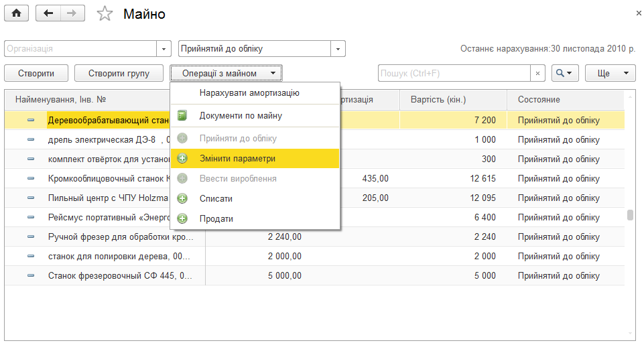Click the 300 value cell
Viewport: 644px width, 343px height.
tap(489, 159)
